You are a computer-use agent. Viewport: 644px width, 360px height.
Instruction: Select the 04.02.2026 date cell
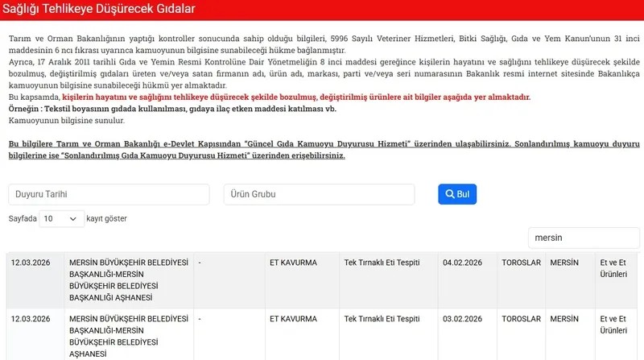point(462,263)
